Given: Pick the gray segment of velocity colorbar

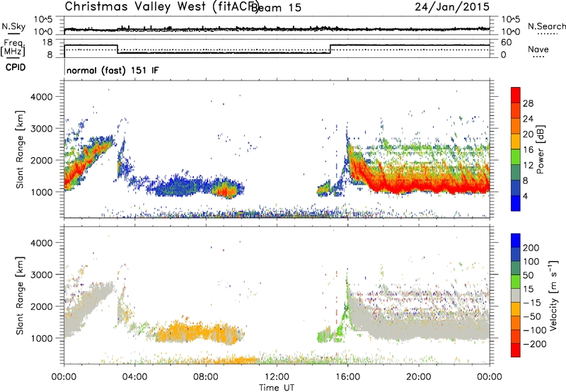Looking at the screenshot, I should 516,296.
